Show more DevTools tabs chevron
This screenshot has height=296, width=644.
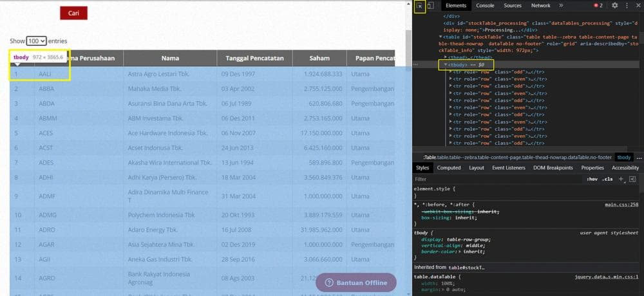click(x=561, y=6)
